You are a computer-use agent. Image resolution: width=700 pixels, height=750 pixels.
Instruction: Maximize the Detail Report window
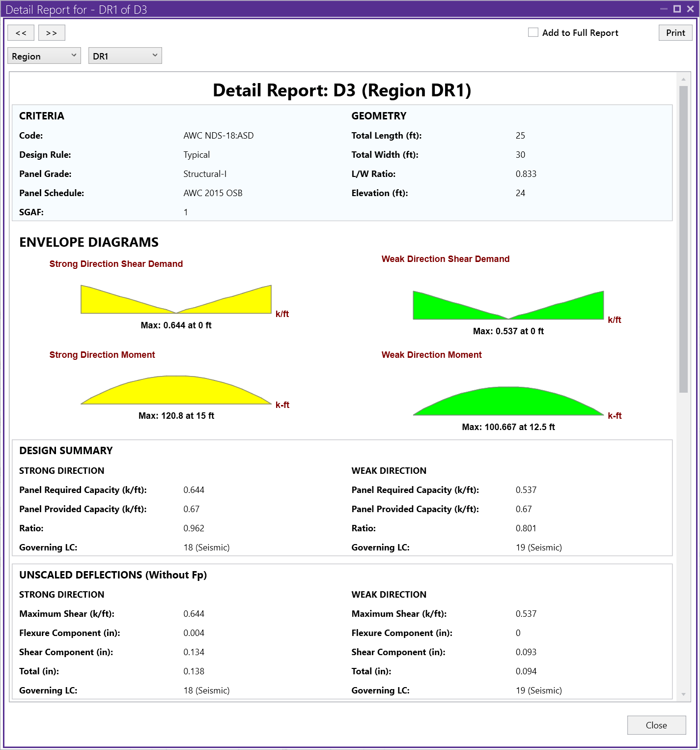pos(677,9)
